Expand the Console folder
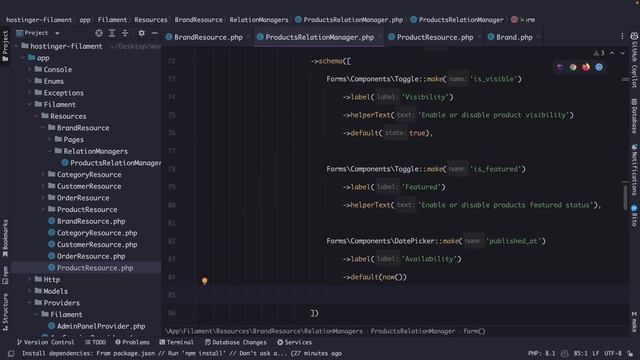The image size is (640, 360). (29, 70)
